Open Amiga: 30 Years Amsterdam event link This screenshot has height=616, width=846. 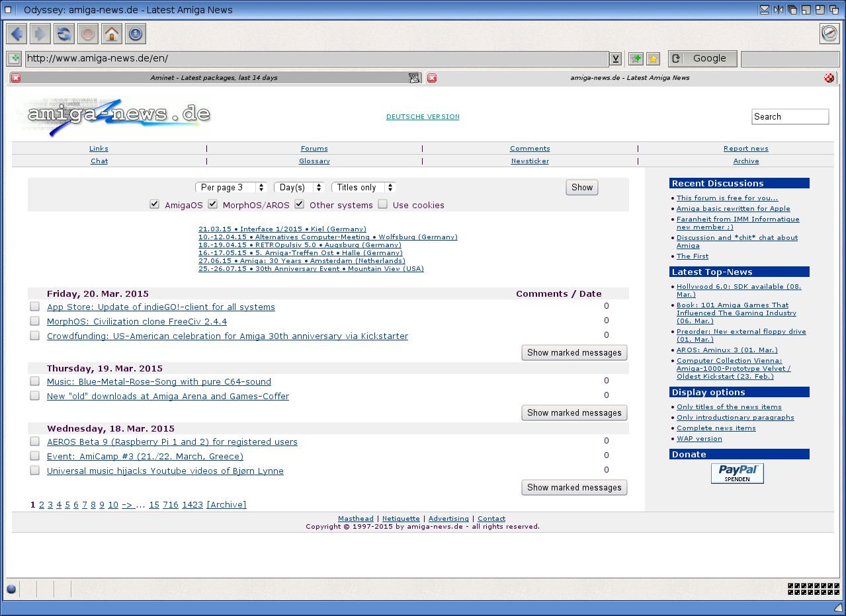(x=302, y=261)
